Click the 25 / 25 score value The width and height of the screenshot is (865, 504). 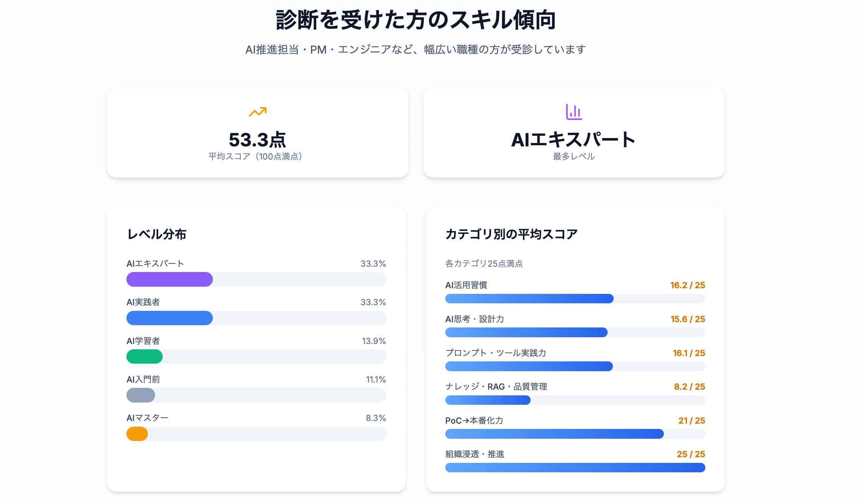(x=691, y=454)
